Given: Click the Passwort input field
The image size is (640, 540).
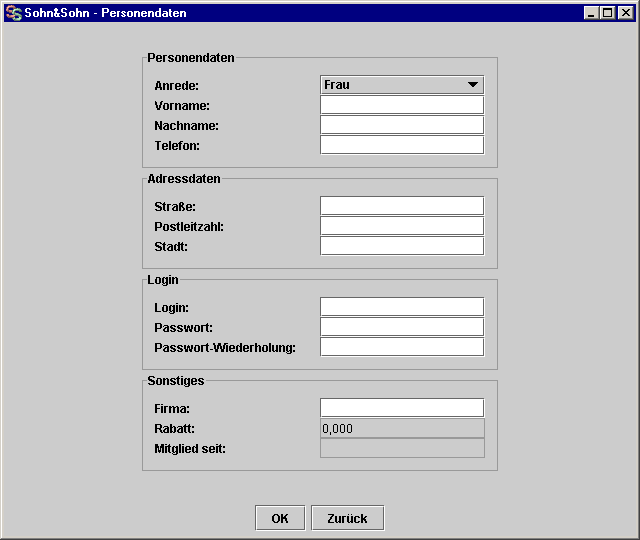Looking at the screenshot, I should point(402,327).
